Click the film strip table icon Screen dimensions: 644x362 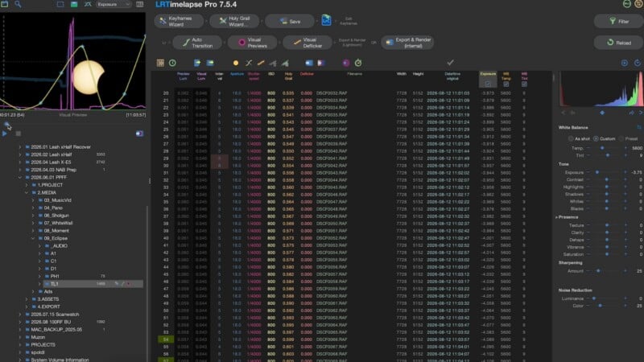click(x=160, y=63)
